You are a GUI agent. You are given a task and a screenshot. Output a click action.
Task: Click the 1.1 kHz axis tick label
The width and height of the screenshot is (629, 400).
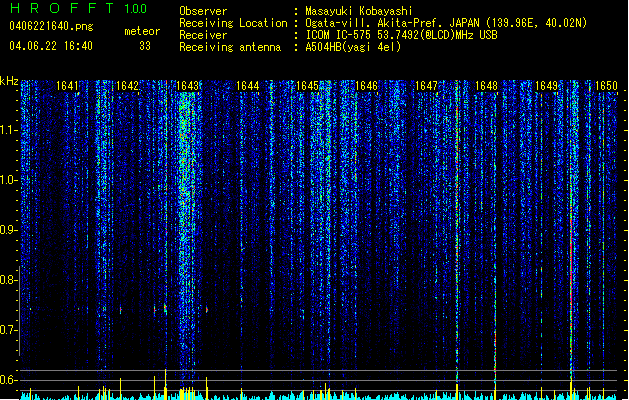tap(8, 130)
